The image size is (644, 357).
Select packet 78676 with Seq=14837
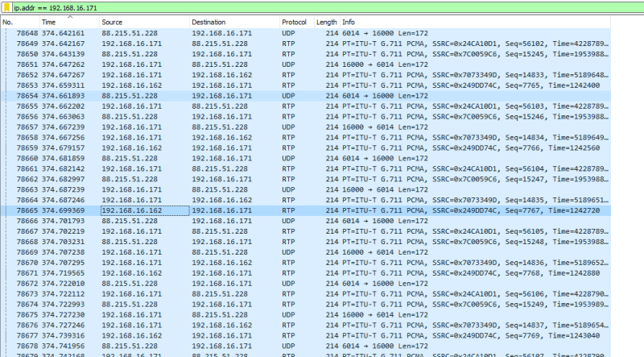click(x=306, y=325)
